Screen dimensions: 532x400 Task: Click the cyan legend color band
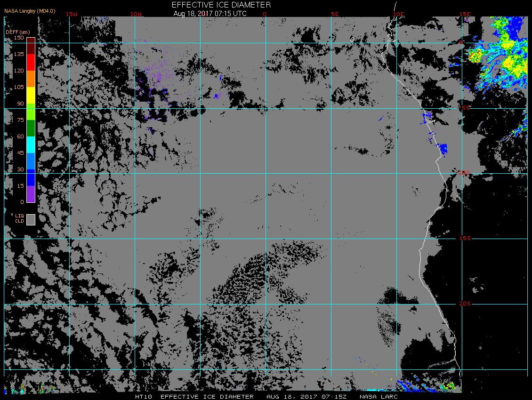31,145
